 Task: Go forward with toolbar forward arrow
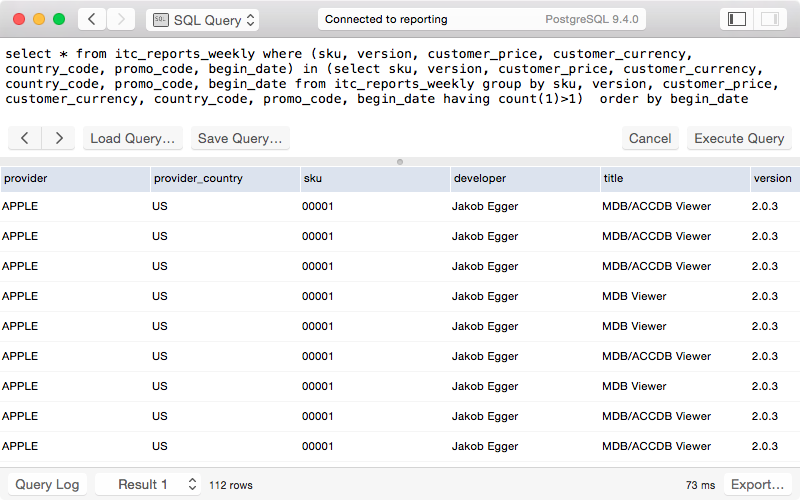click(121, 19)
